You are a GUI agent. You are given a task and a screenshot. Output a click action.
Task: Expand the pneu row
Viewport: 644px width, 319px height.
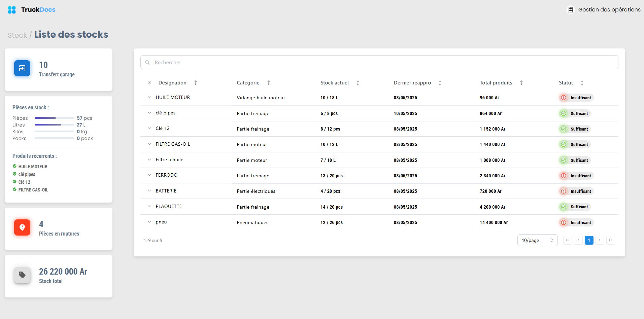pyautogui.click(x=149, y=222)
